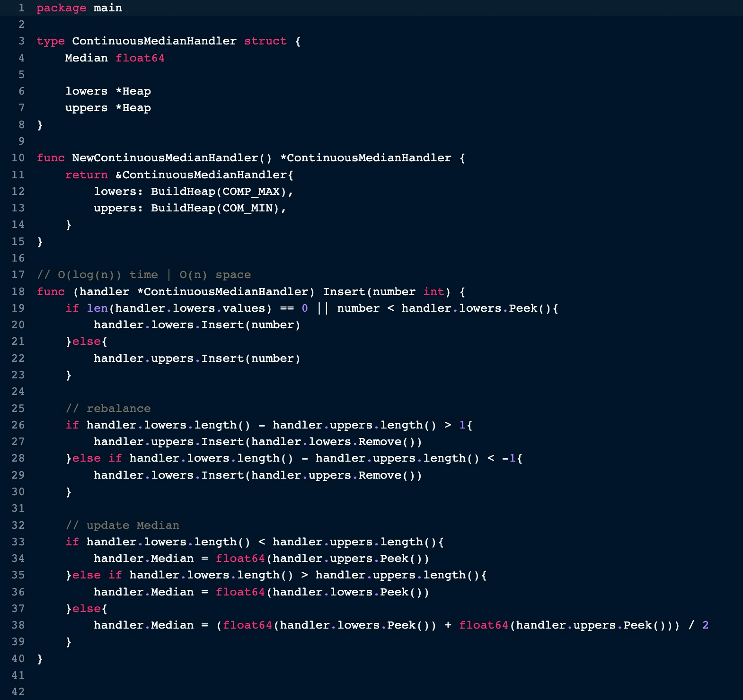Click the COM_MIN argument in BuildHeap
Viewport: 743px width, 700px height.
coord(248,208)
